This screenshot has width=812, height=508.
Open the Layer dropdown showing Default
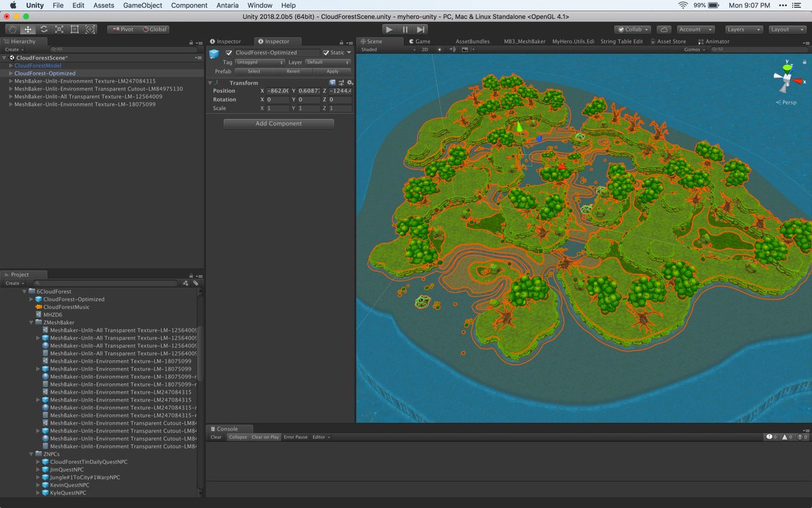pos(328,62)
